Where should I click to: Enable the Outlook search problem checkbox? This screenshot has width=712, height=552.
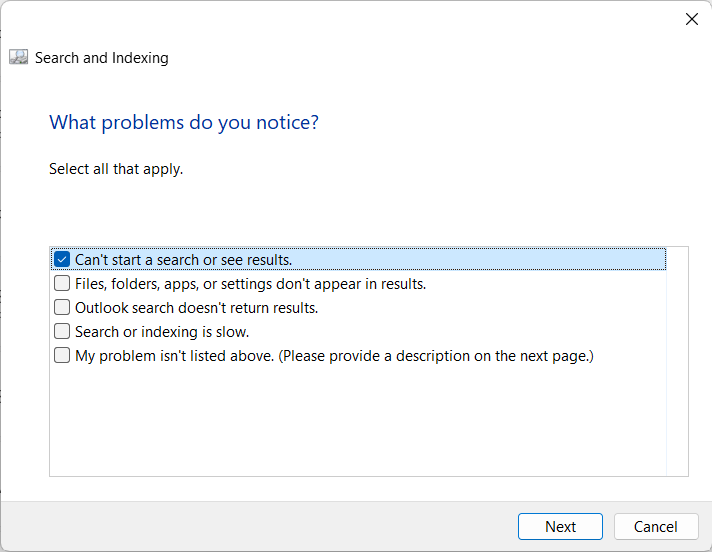tap(62, 308)
